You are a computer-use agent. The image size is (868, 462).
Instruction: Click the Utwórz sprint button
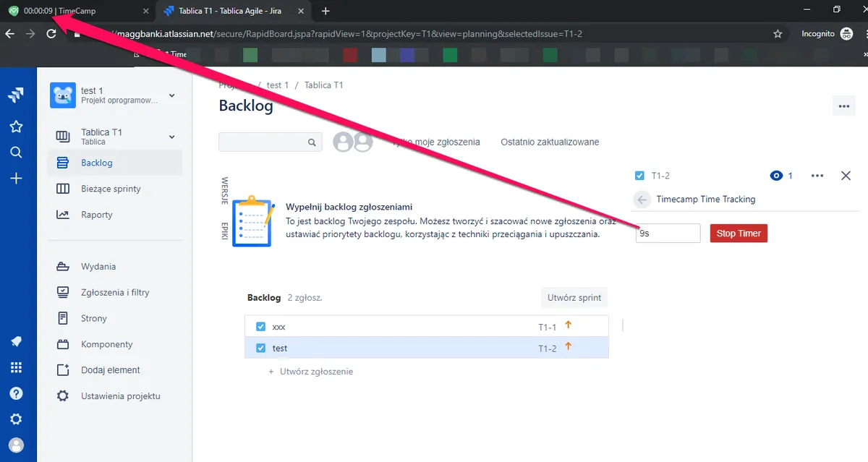pos(575,297)
